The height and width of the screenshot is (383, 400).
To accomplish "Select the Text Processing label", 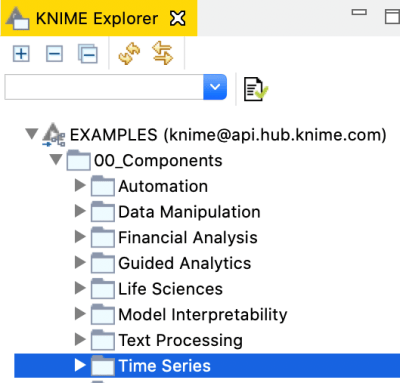I will pyautogui.click(x=181, y=341).
